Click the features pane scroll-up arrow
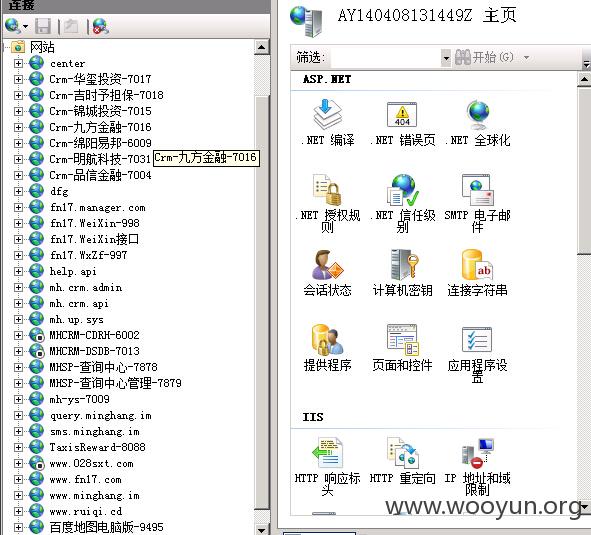This screenshot has width=591, height=535. [x=584, y=79]
